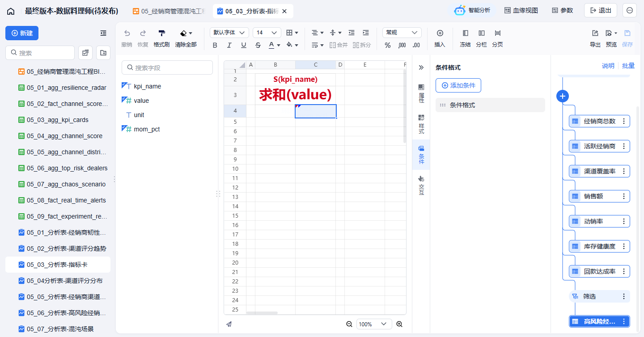Select the kpi_name field
The image size is (644, 337).
[147, 86]
